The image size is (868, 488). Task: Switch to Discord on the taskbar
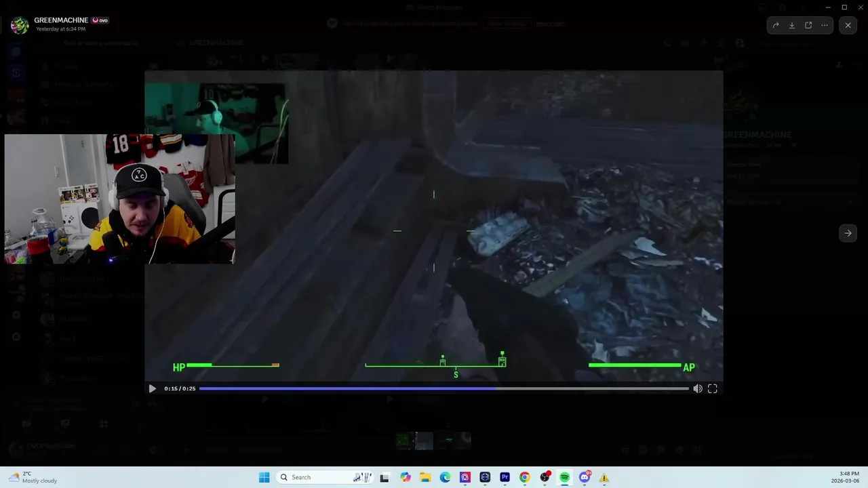coord(585,477)
